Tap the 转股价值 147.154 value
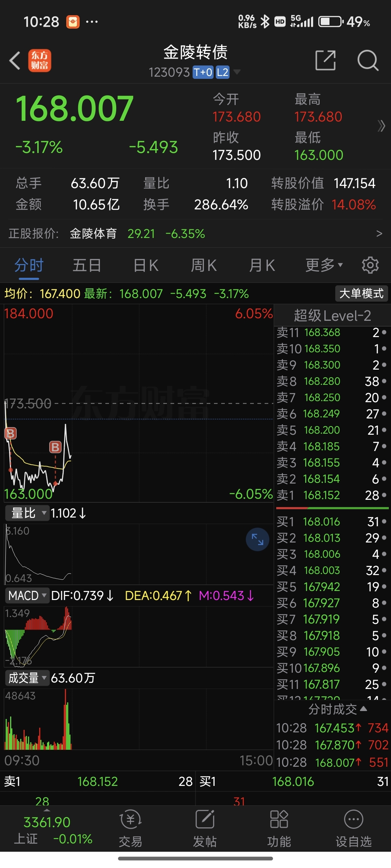391x868 pixels. [x=354, y=183]
